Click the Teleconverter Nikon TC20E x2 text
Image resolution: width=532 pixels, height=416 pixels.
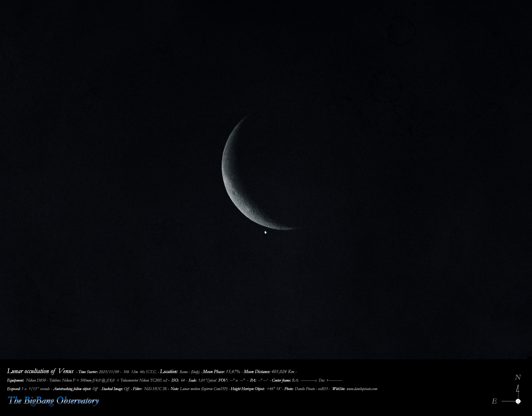point(144,380)
